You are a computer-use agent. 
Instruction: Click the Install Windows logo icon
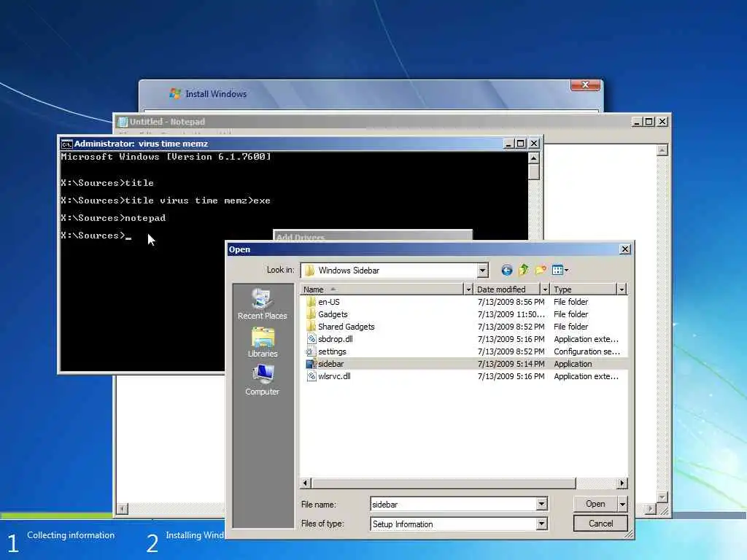tap(175, 93)
